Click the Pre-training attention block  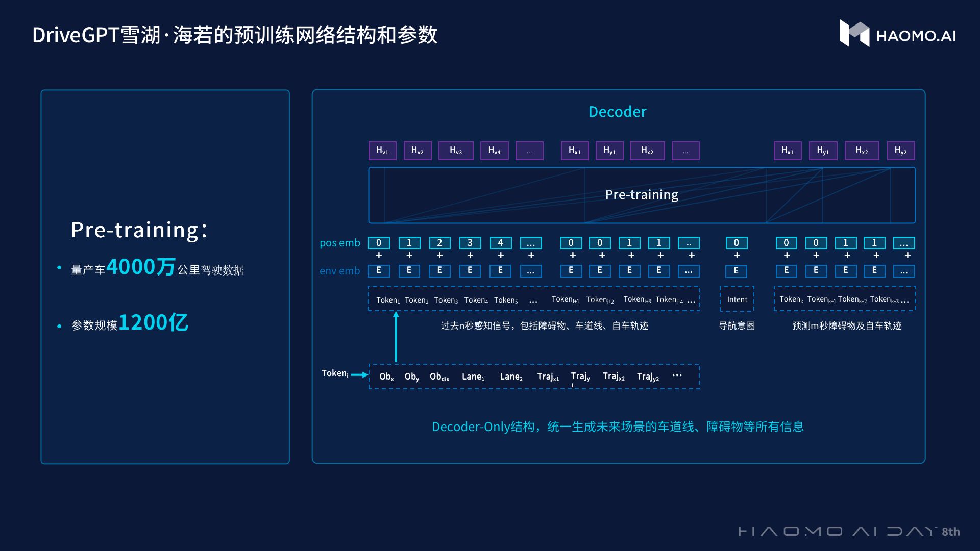pos(642,194)
